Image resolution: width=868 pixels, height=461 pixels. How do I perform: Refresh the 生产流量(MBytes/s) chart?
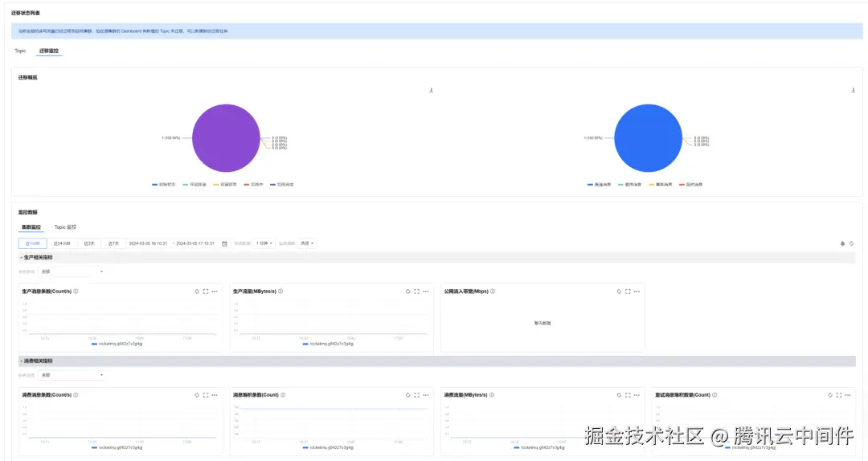click(x=408, y=291)
